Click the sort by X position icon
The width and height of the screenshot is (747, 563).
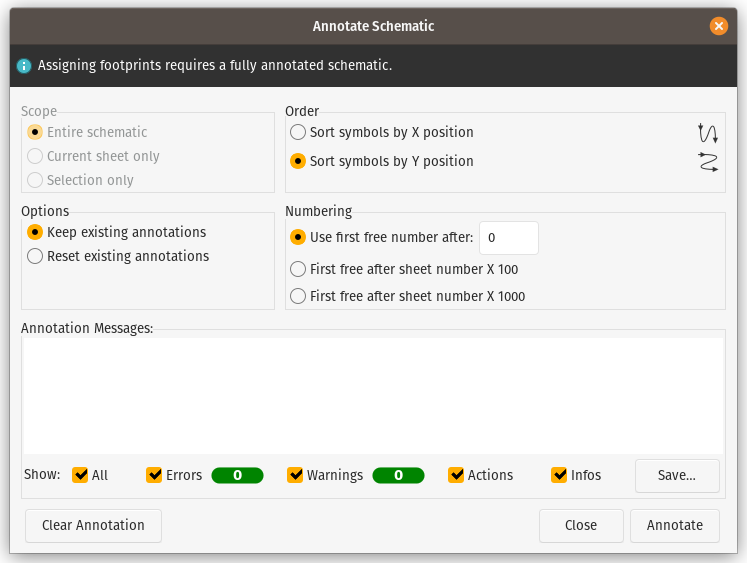click(x=708, y=133)
